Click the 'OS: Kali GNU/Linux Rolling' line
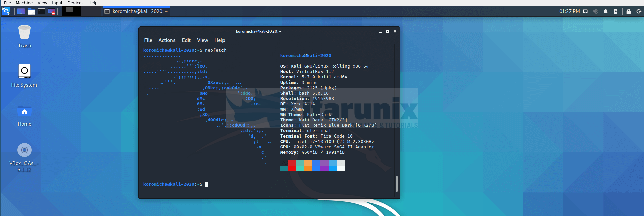Screen dimensions: 644x216 point(325,66)
